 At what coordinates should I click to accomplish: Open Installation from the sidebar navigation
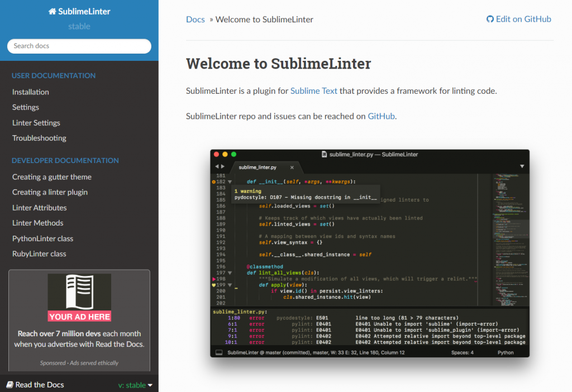click(30, 92)
